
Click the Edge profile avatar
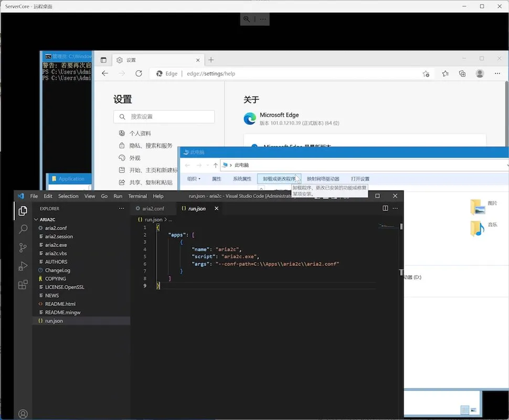pos(480,73)
